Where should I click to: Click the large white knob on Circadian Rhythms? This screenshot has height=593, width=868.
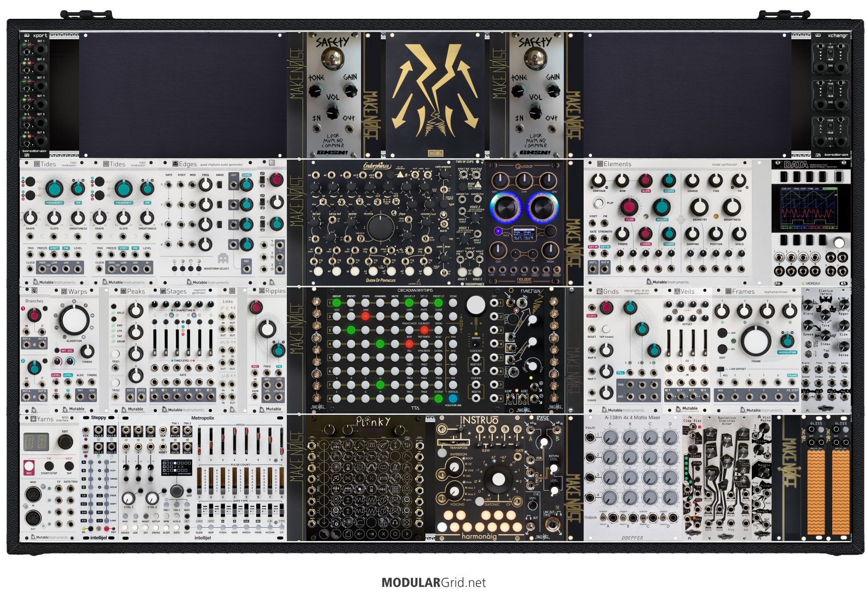click(x=476, y=305)
